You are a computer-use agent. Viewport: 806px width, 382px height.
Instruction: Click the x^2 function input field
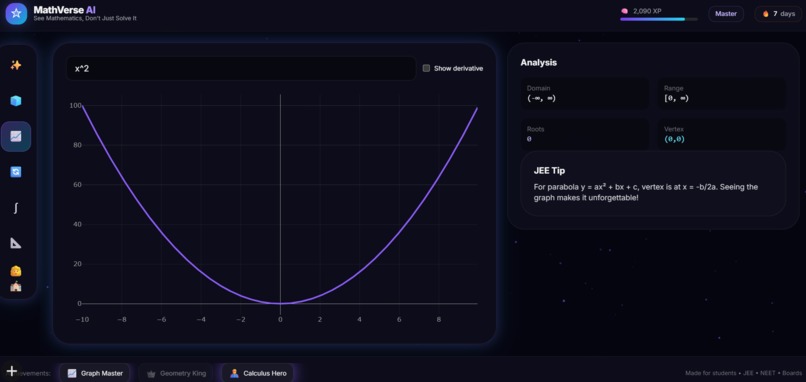click(241, 68)
